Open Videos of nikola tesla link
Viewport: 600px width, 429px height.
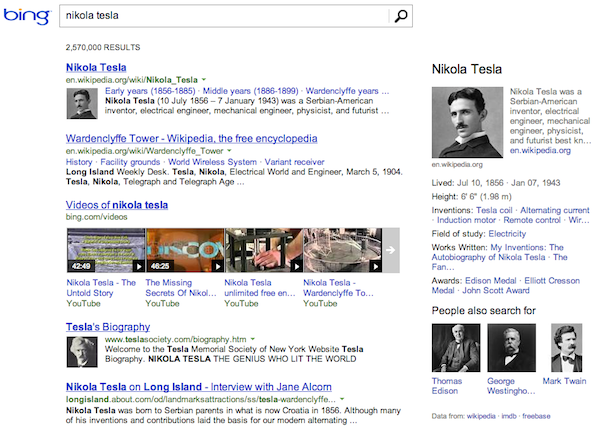[x=117, y=205]
